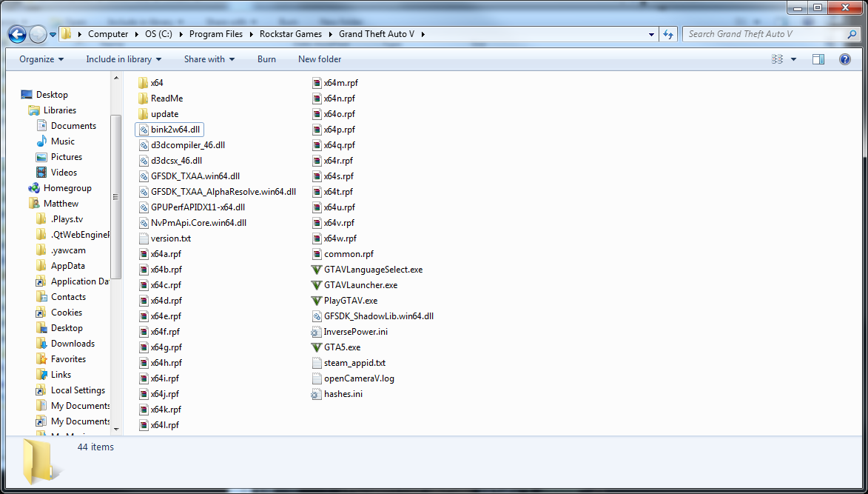Open the address bar history dropdown

pos(651,34)
